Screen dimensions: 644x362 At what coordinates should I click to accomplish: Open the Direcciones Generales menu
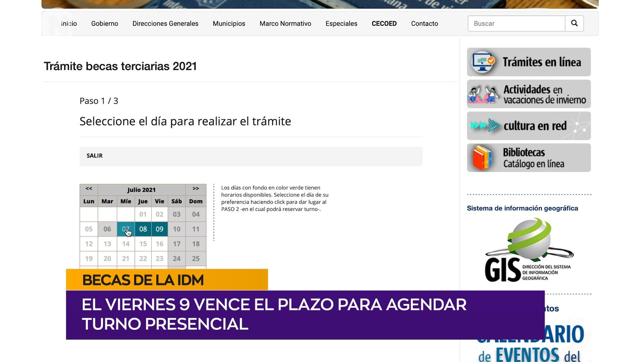[x=165, y=24]
